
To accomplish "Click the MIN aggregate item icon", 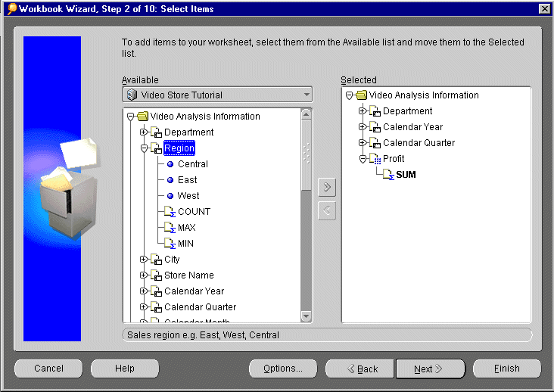I will tap(170, 244).
